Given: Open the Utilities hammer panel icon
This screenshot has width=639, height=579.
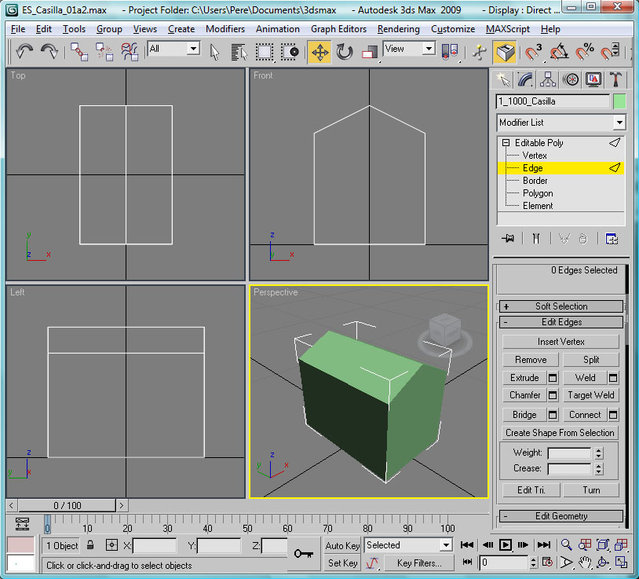Looking at the screenshot, I should [x=616, y=80].
